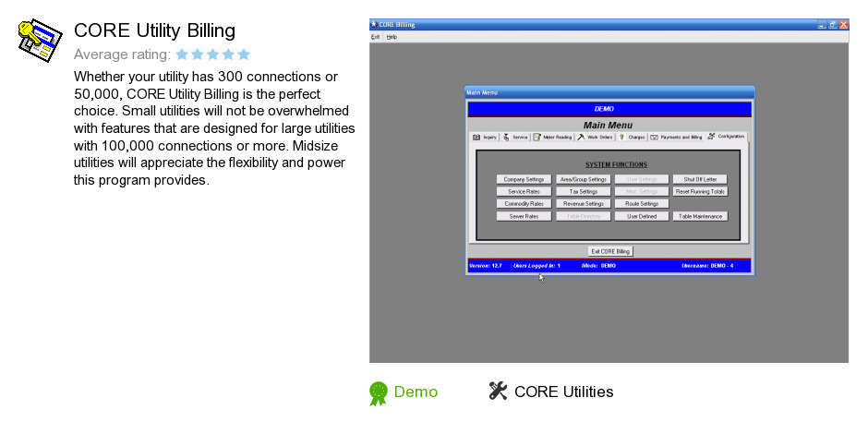Click the CORE Utility Billing app icon

40,40
